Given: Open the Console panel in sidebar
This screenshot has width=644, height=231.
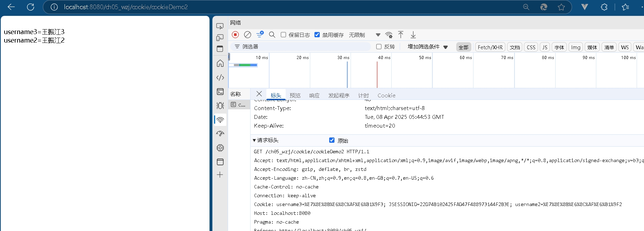Looking at the screenshot, I should pyautogui.click(x=220, y=92).
